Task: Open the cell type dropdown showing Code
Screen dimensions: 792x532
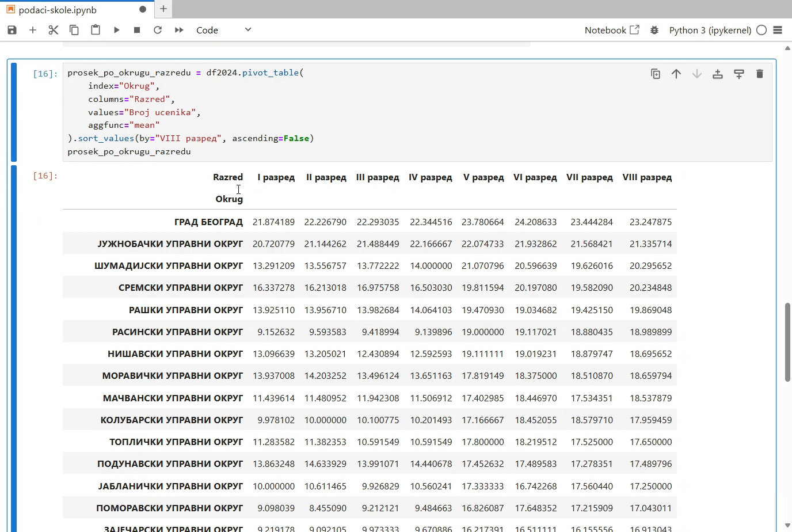Action: click(x=224, y=30)
